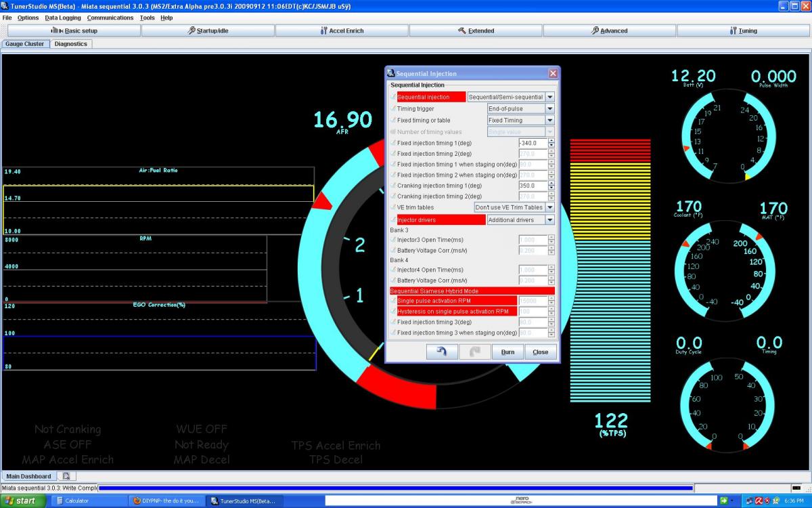Click the Firefox DIYPNP taskbar item
Viewport: 812px width, 508px height.
tap(165, 501)
